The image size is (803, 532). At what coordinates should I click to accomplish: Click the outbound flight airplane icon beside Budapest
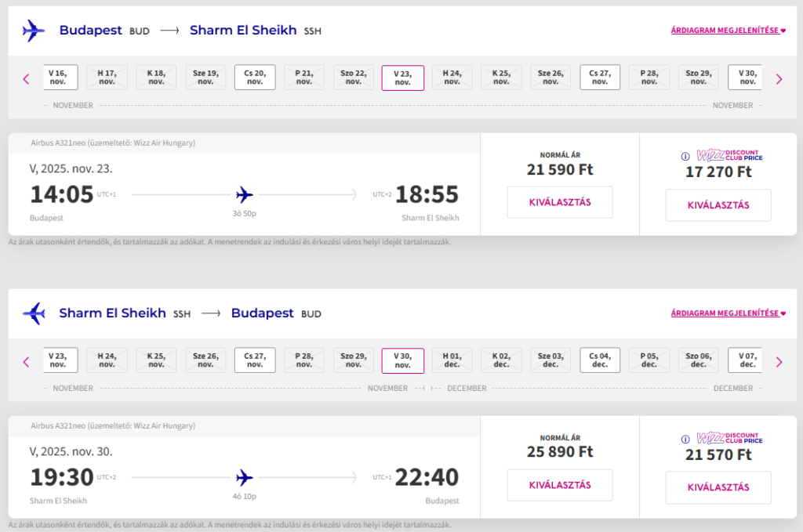[x=34, y=31]
